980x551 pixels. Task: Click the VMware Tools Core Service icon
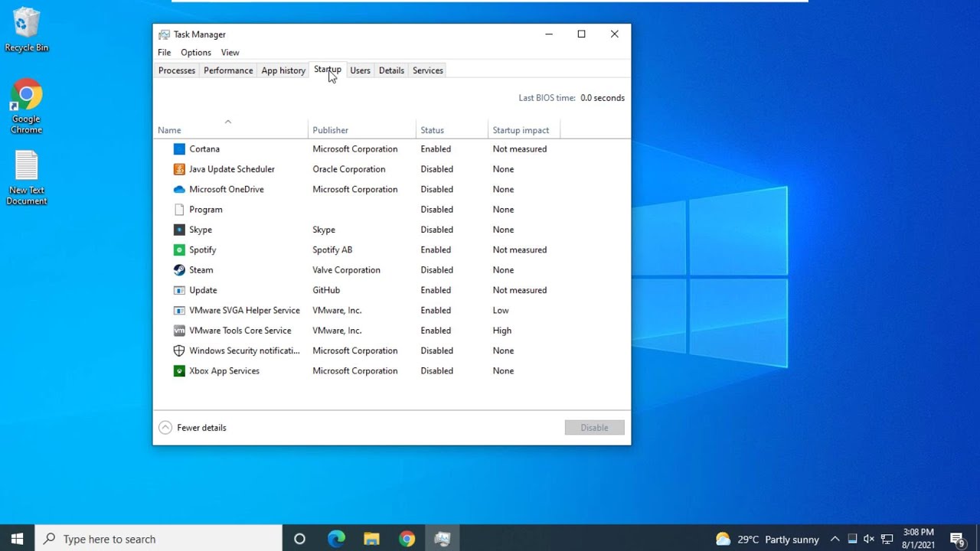(179, 331)
